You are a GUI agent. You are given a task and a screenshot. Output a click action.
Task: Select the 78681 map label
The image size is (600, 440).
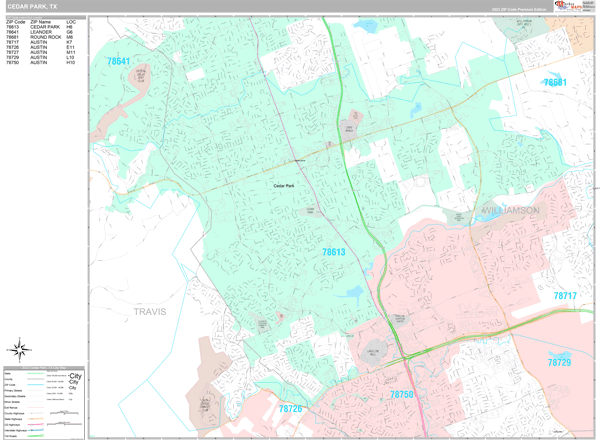(x=555, y=82)
